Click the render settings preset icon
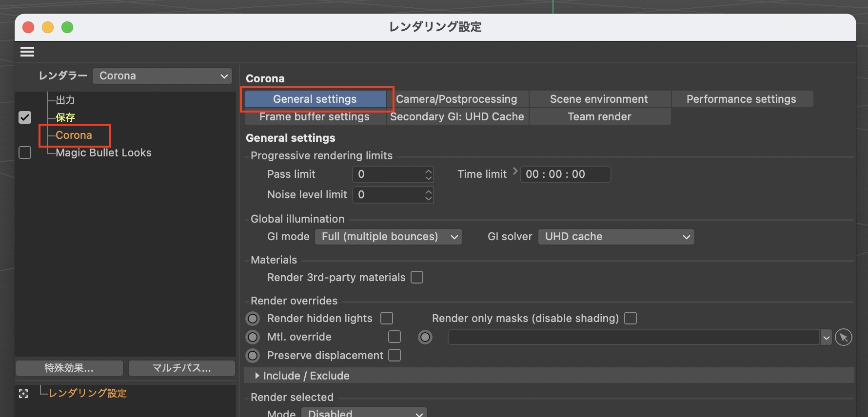The image size is (868, 417). click(x=23, y=394)
